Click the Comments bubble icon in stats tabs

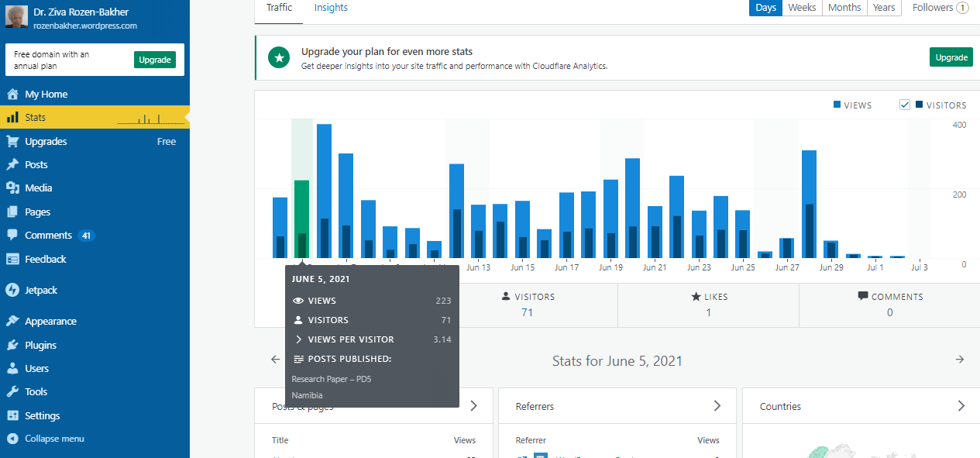863,296
